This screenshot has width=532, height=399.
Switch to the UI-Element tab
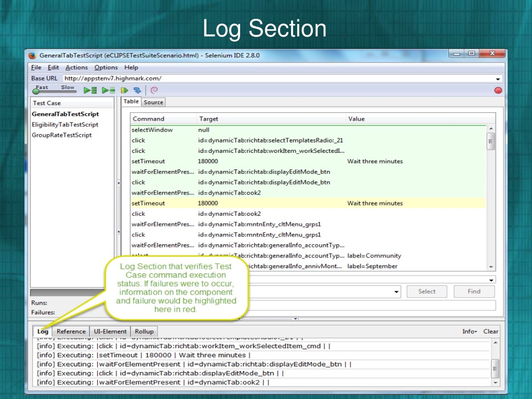click(x=110, y=331)
